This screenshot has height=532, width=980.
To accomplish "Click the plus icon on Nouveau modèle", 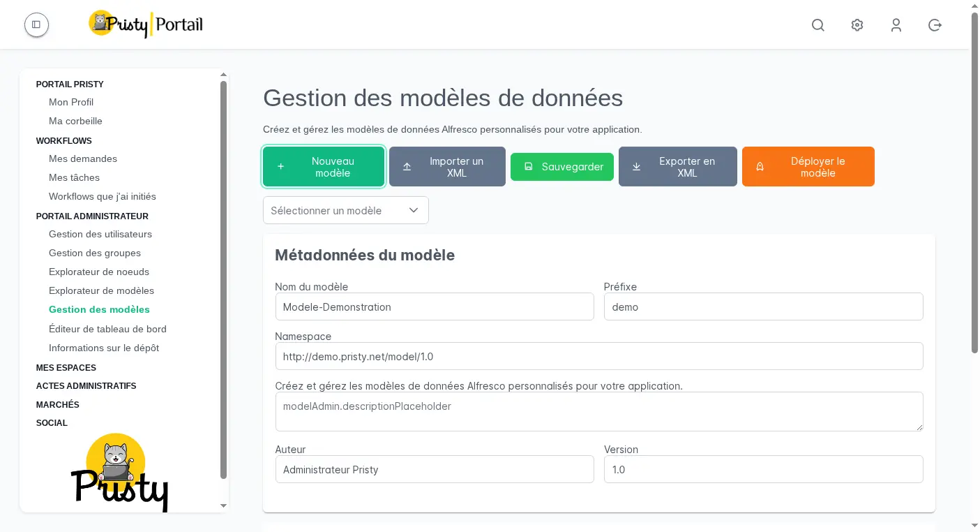I will click(281, 166).
